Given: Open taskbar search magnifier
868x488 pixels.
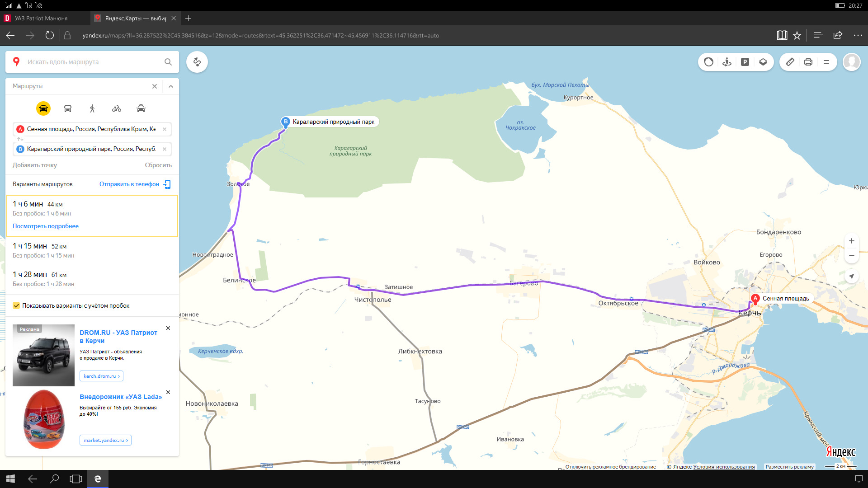Looking at the screenshot, I should tap(54, 479).
